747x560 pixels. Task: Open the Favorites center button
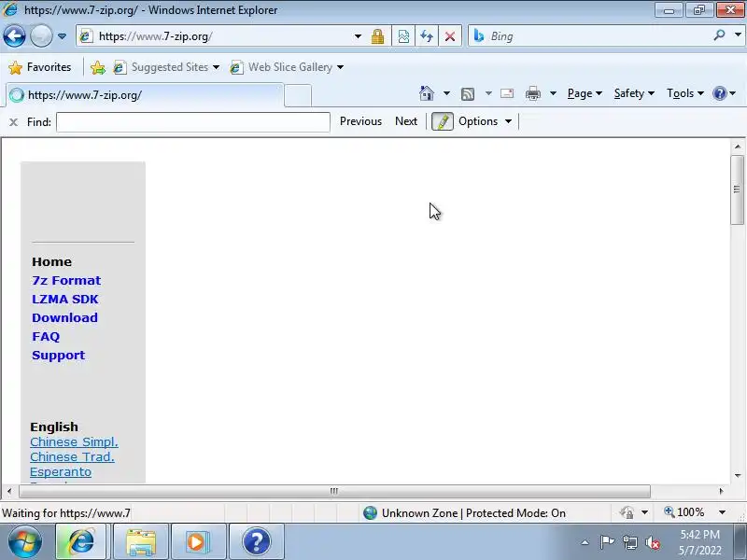point(40,67)
